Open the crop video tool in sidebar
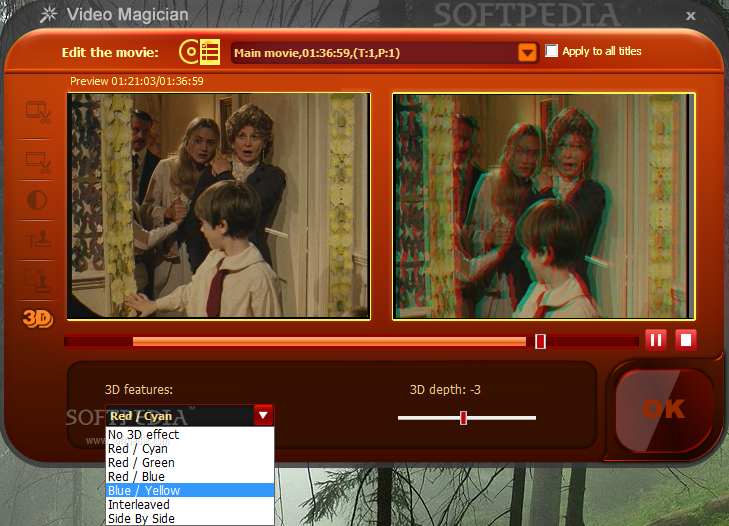 [38, 162]
